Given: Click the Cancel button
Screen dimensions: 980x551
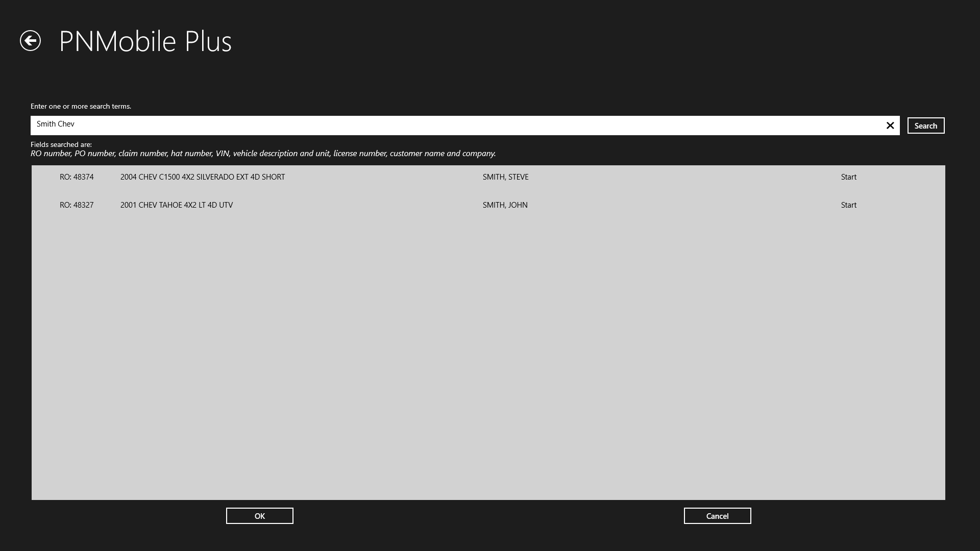Looking at the screenshot, I should [717, 516].
